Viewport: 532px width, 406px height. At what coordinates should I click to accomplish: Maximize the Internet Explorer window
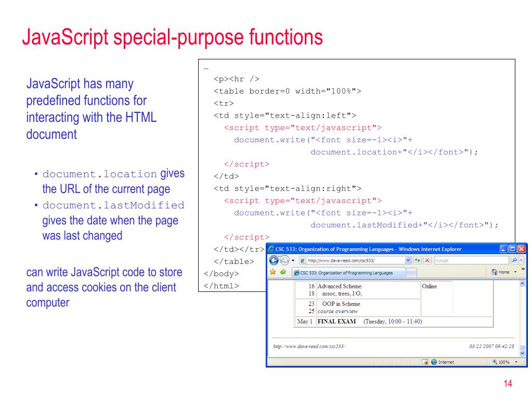coord(513,249)
